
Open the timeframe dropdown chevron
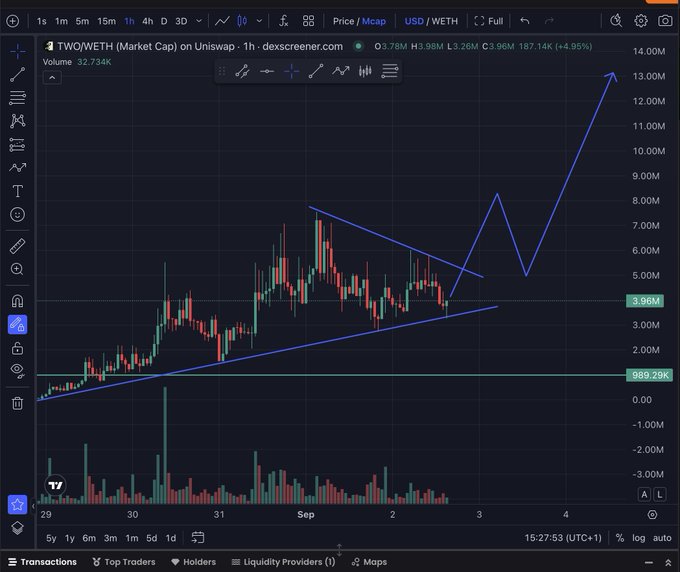click(199, 21)
